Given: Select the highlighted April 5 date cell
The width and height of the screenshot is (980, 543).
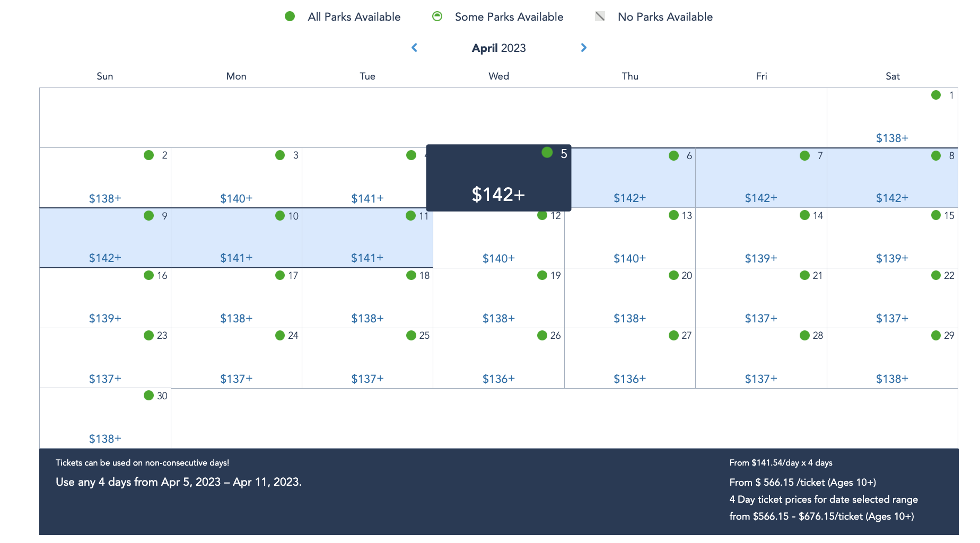Looking at the screenshot, I should coord(498,178).
